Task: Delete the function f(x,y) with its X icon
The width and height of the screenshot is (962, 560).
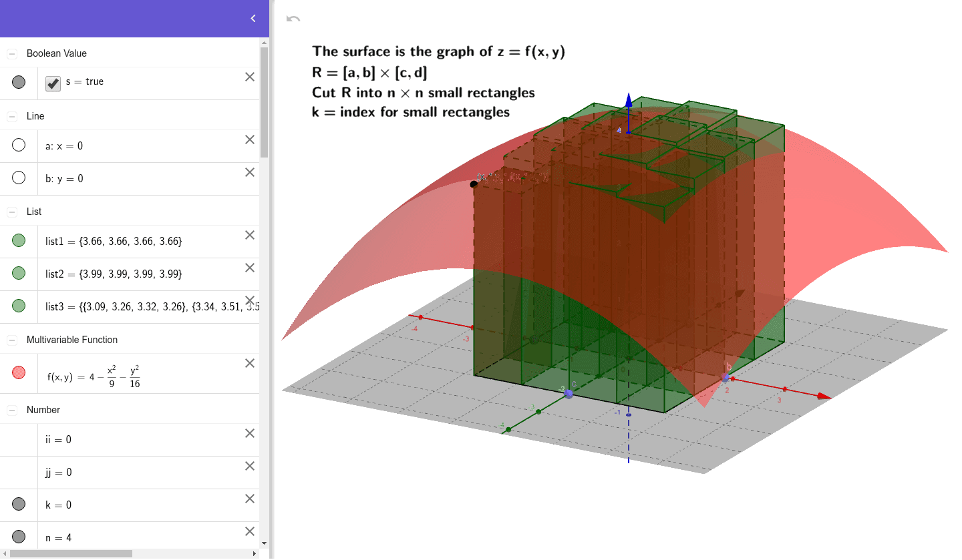Action: click(x=249, y=362)
